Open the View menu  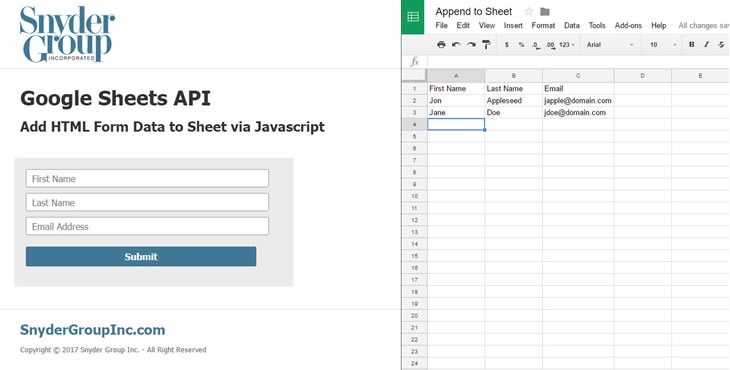click(487, 26)
